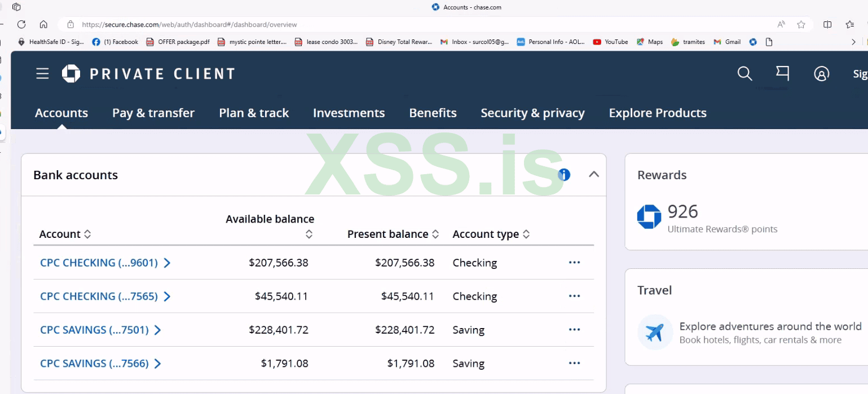The width and height of the screenshot is (868, 394).
Task: Click $207,566.38 available balance
Action: click(x=279, y=263)
